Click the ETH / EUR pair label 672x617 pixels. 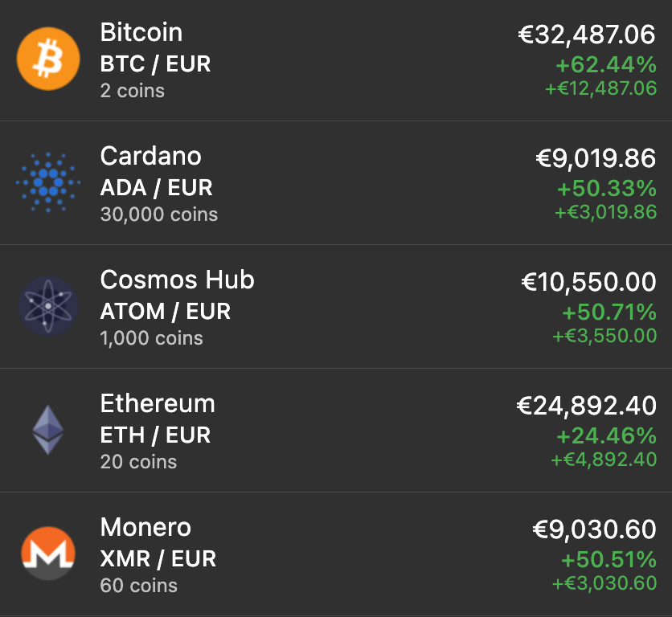pos(155,435)
